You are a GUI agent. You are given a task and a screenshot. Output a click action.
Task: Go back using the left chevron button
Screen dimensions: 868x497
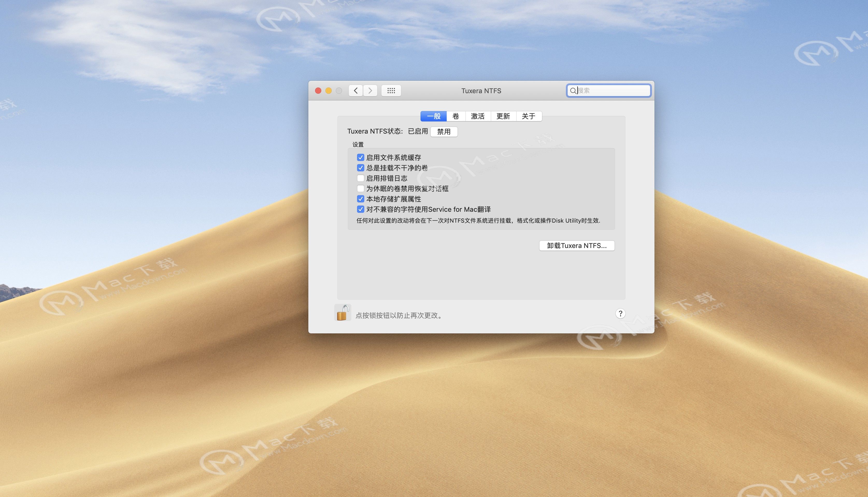[355, 90]
